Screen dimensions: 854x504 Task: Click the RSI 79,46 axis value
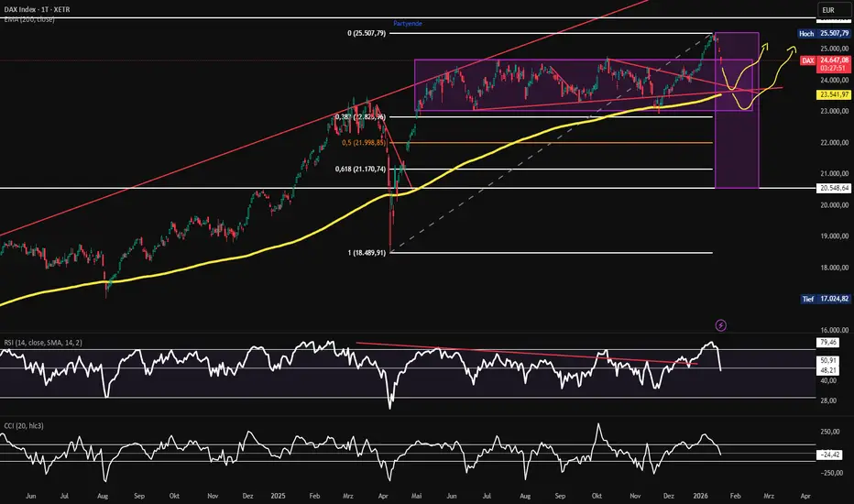click(827, 342)
